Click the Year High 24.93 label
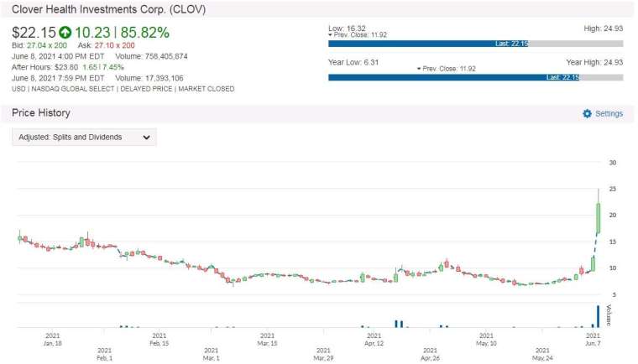 coord(594,62)
